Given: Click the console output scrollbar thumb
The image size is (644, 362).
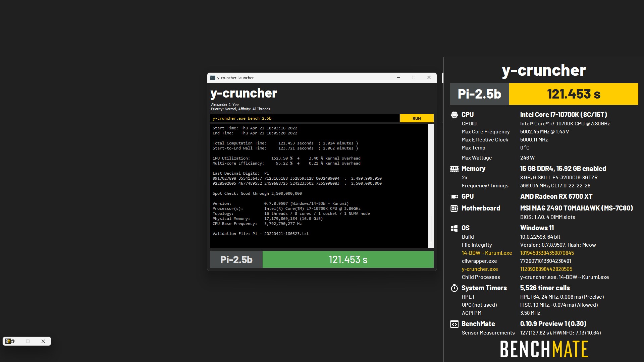Looking at the screenshot, I should (431, 229).
